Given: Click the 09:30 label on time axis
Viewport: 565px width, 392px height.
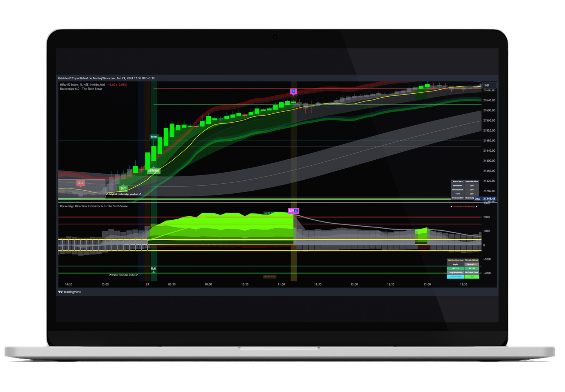Looking at the screenshot, I should coord(172,284).
